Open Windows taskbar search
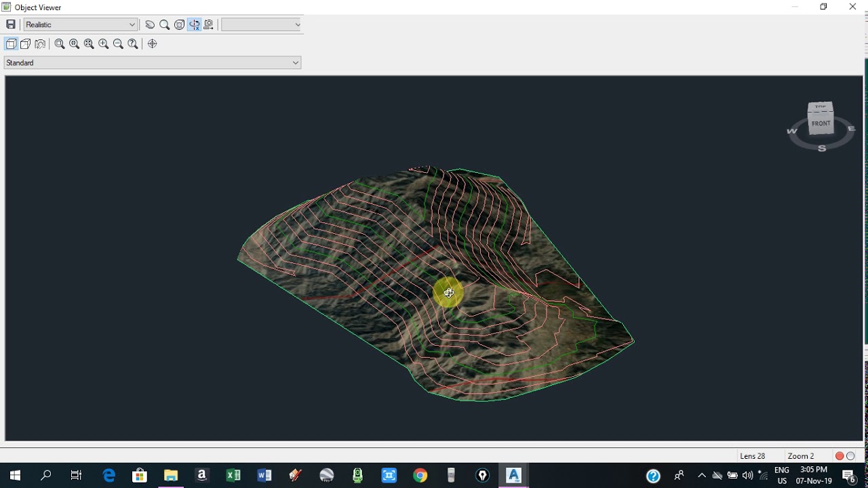868x488 pixels. [x=46, y=476]
